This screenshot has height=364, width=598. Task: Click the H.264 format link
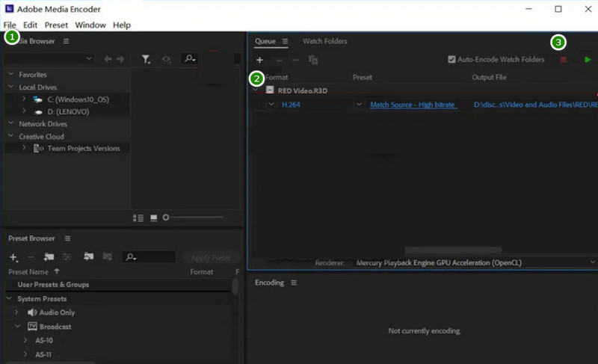tap(291, 105)
